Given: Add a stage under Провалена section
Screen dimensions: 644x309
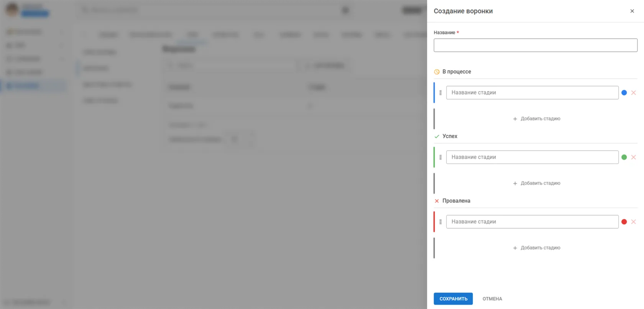Looking at the screenshot, I should 537,248.
